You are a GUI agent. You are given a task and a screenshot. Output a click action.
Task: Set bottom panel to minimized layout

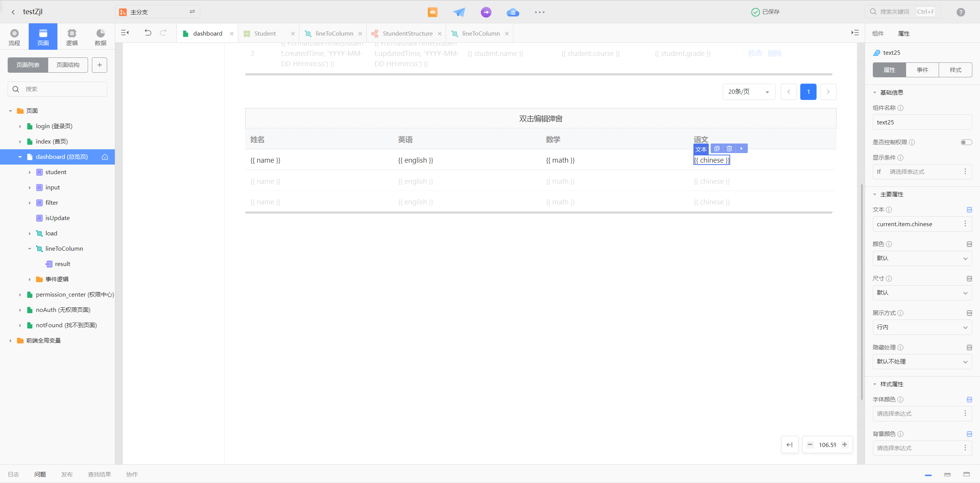tap(928, 475)
